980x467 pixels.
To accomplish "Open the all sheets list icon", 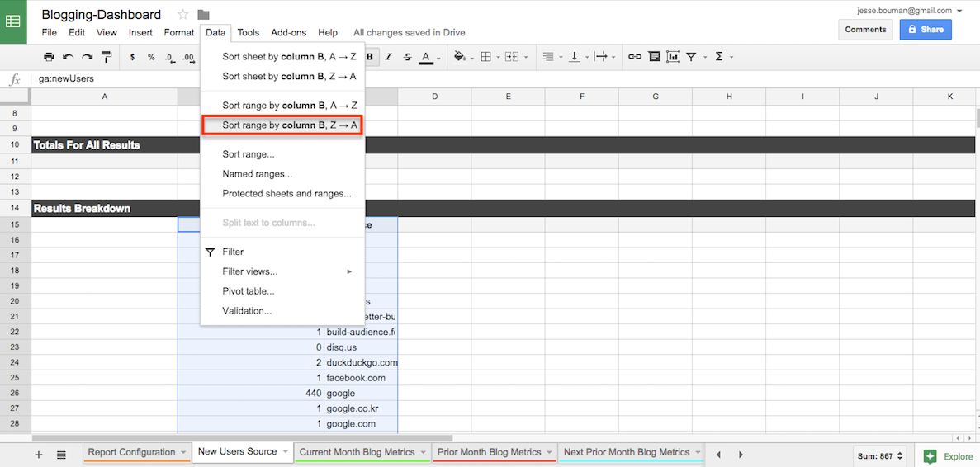I will (x=61, y=454).
